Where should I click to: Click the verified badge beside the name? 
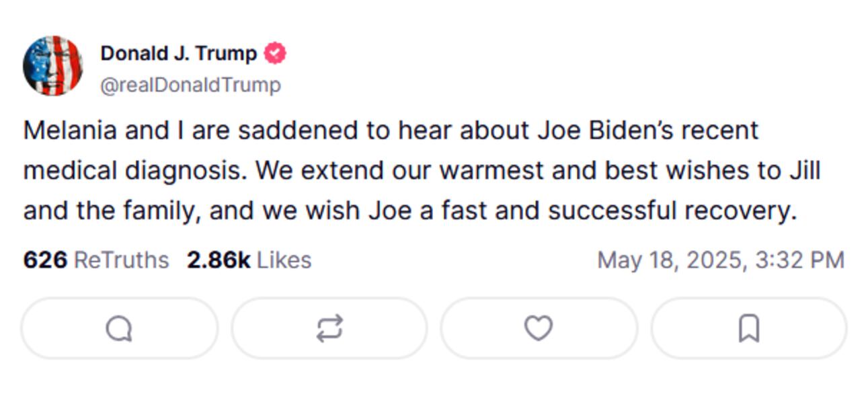(x=274, y=53)
